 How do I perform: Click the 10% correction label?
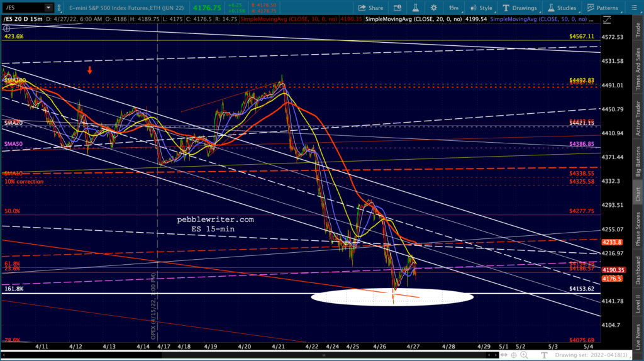pyautogui.click(x=24, y=182)
